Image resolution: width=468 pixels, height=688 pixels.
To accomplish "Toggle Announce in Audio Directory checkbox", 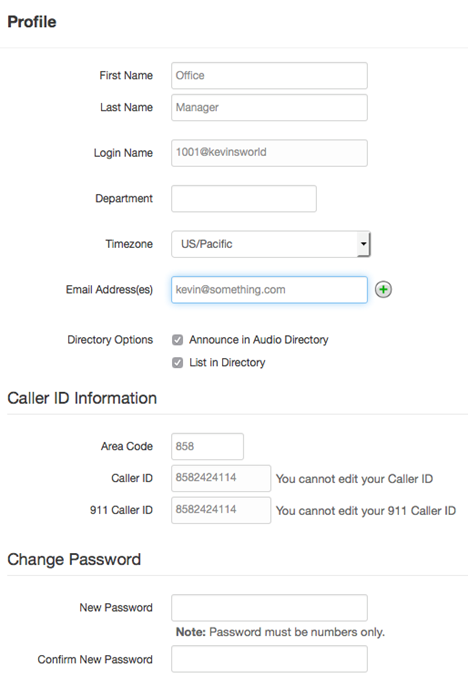I will coord(177,340).
